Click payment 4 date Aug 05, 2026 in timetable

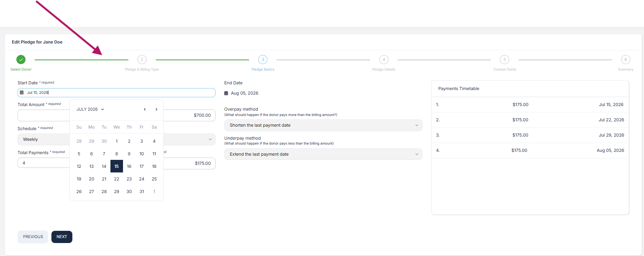pyautogui.click(x=610, y=150)
